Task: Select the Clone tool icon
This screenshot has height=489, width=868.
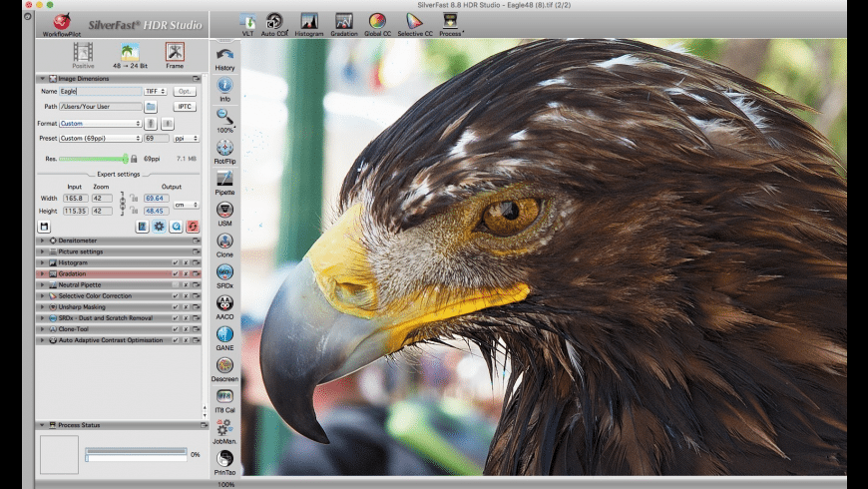Action: (x=224, y=242)
